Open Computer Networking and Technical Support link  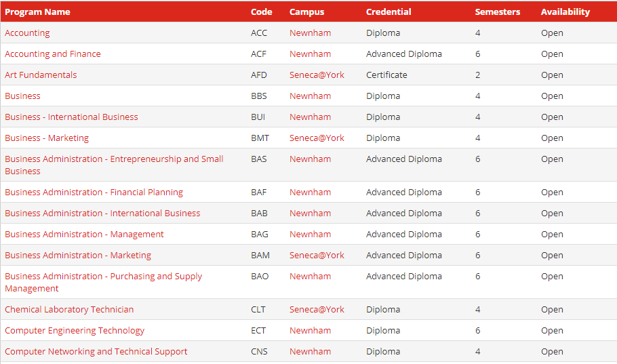[96, 352]
